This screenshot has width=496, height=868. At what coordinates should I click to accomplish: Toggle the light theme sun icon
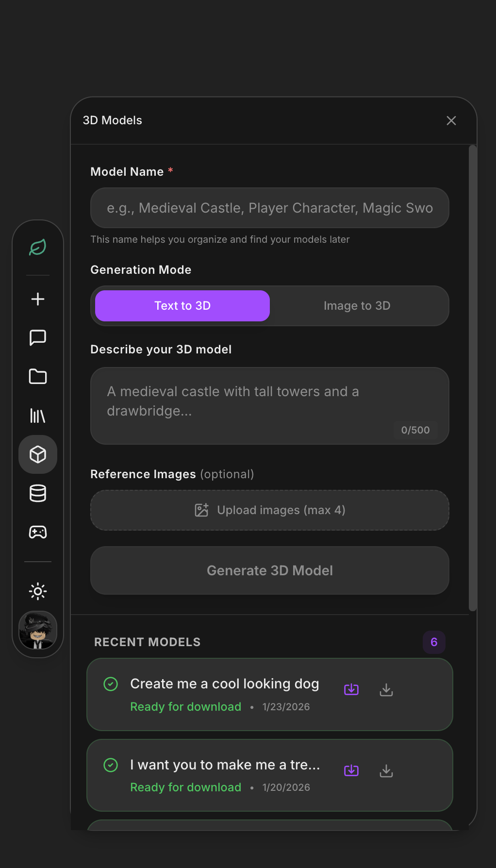coord(38,591)
